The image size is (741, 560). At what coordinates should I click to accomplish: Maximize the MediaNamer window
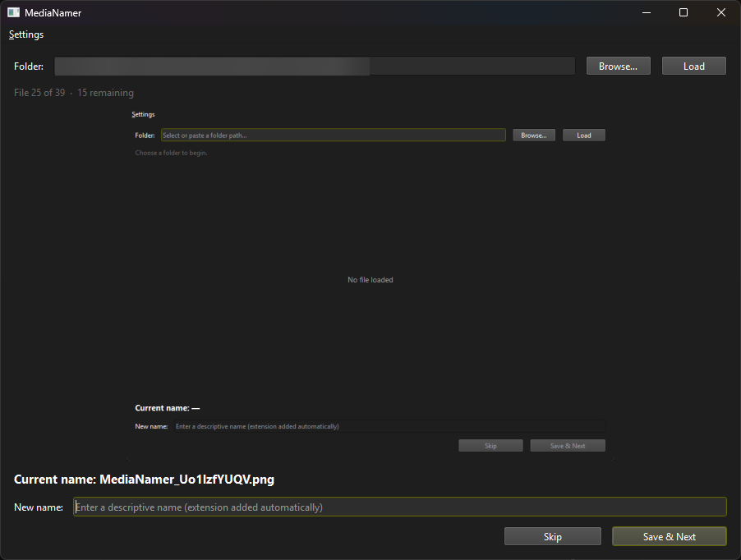pos(683,13)
